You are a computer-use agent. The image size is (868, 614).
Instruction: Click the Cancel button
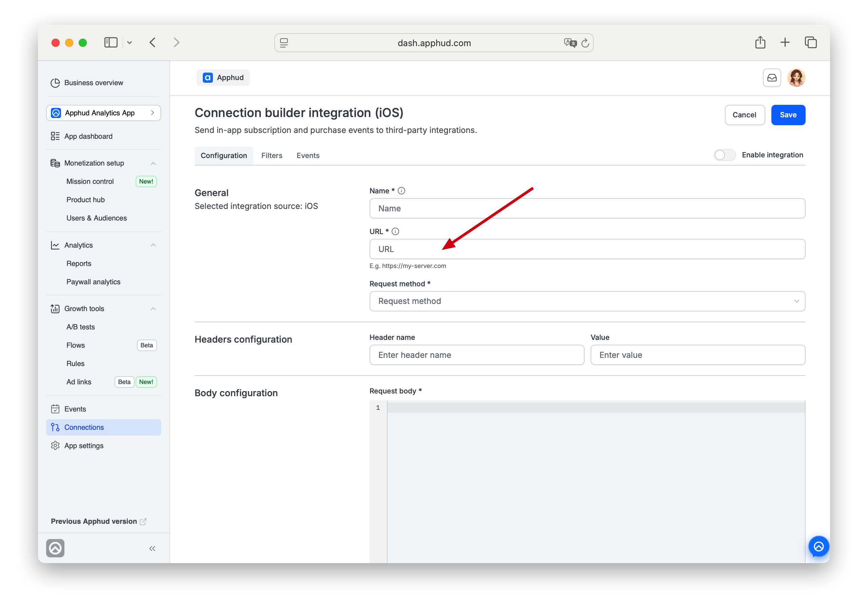click(x=744, y=115)
